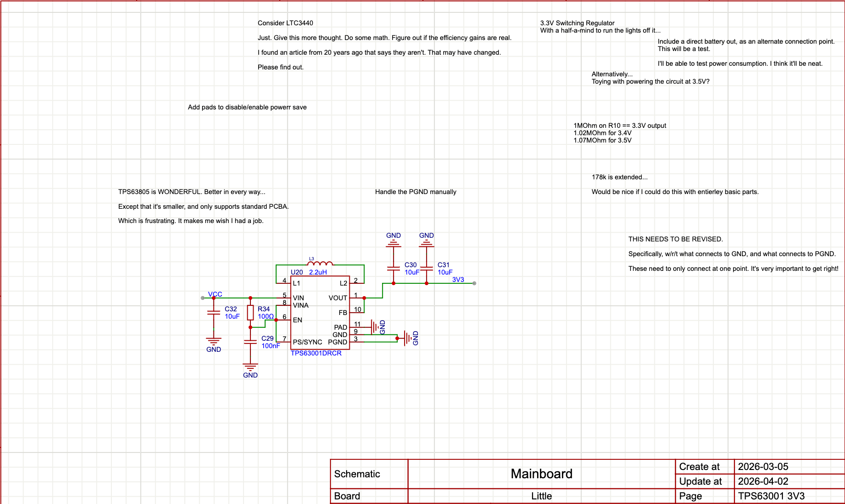Click the VOUT pin label on U20

pyautogui.click(x=338, y=298)
